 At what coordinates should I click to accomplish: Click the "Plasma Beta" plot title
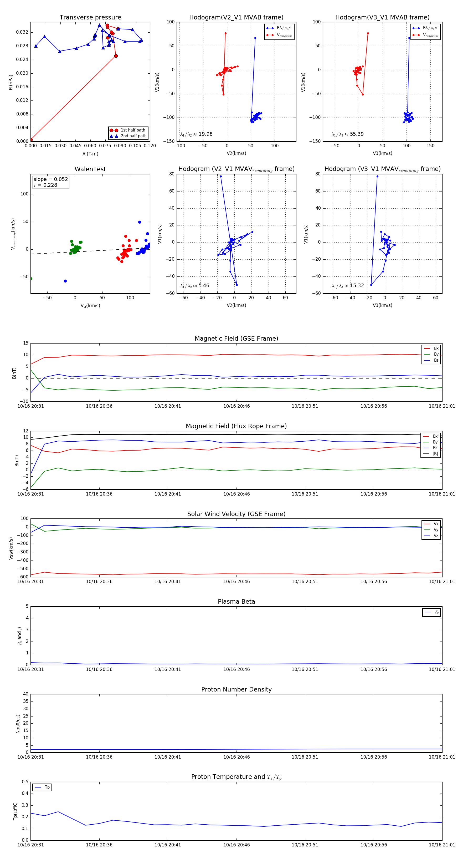pos(236,602)
